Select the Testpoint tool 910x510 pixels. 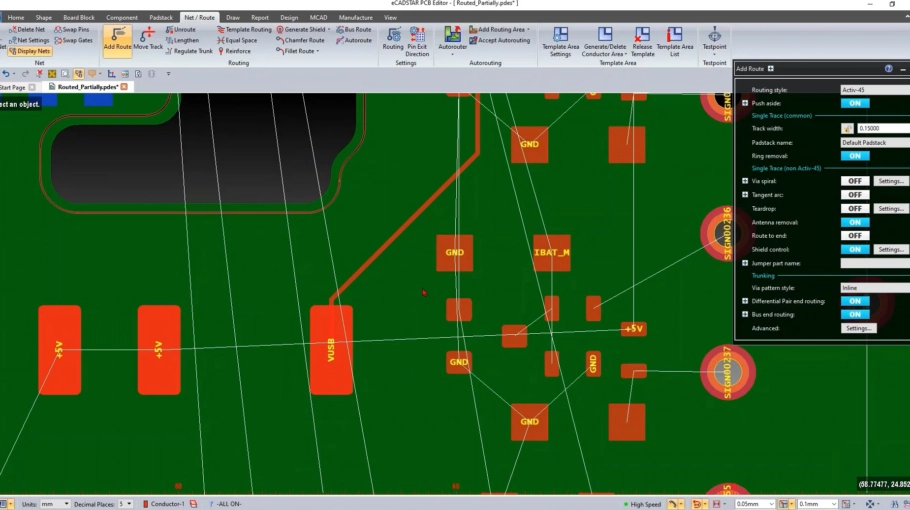pyautogui.click(x=714, y=40)
